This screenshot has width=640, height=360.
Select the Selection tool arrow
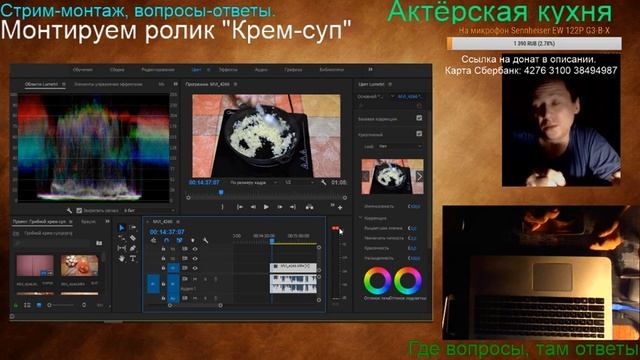[x=122, y=228]
